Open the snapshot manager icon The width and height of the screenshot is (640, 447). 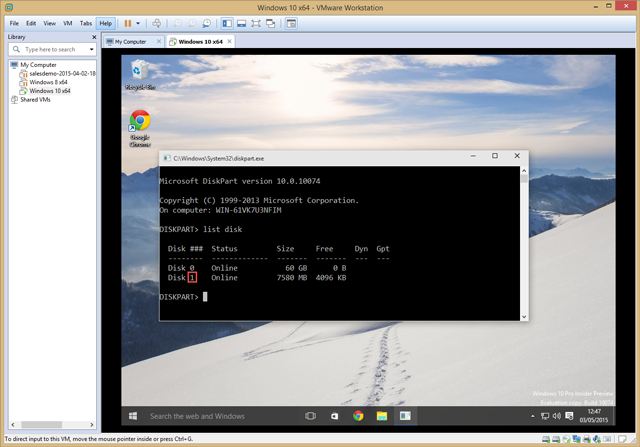click(207, 23)
